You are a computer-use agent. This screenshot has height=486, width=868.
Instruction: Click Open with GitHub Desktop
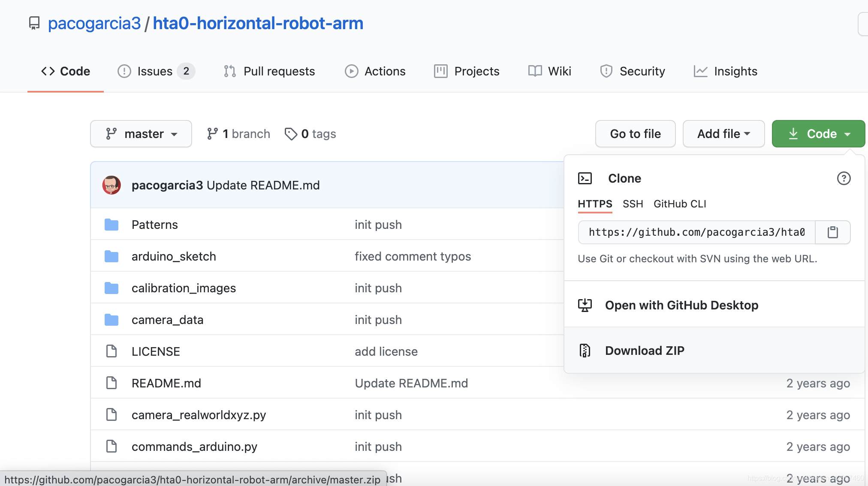coord(681,305)
